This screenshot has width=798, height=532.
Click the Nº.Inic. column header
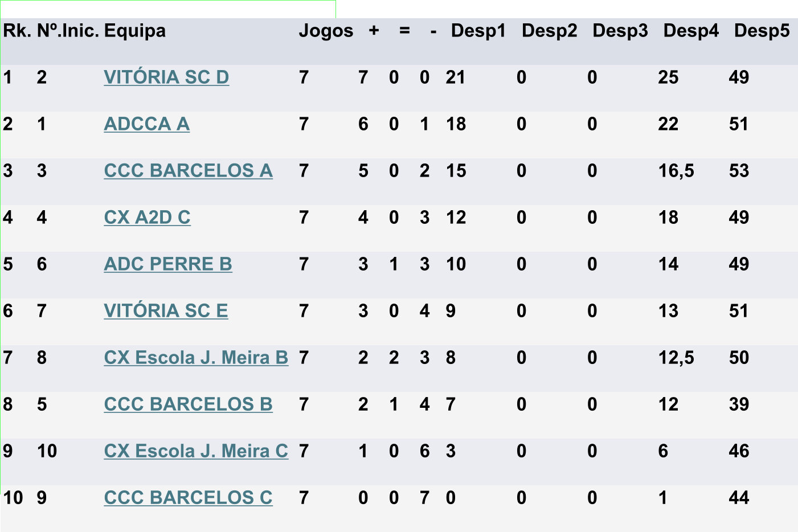[x=68, y=31]
